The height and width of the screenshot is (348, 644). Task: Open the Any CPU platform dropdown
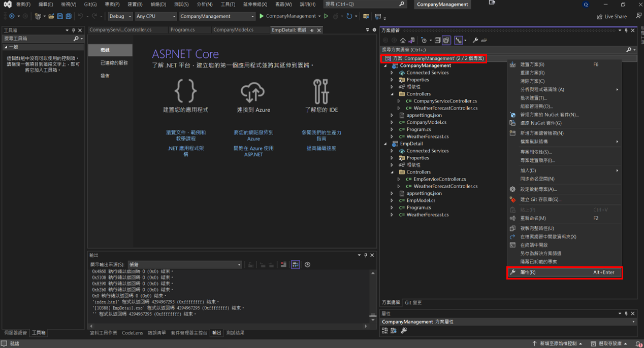[155, 16]
